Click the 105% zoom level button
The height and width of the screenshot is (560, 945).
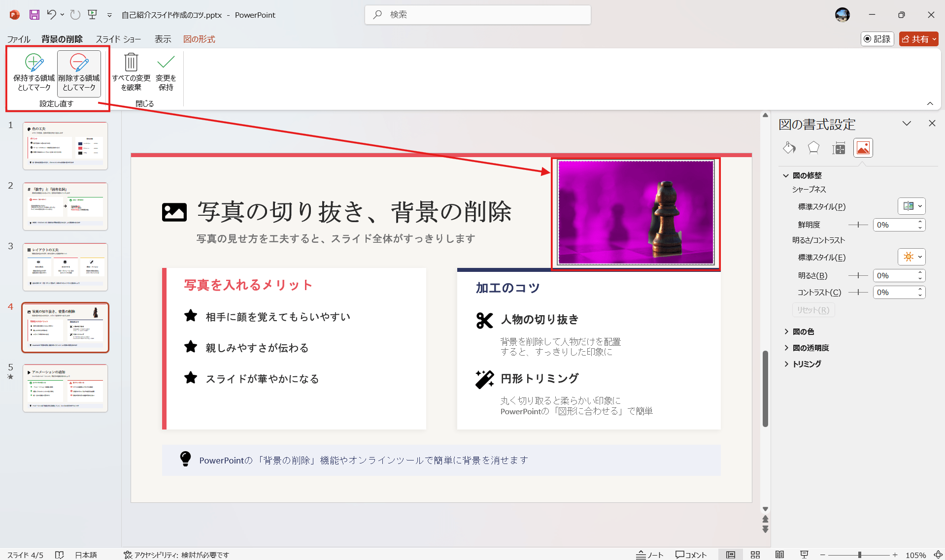915,554
